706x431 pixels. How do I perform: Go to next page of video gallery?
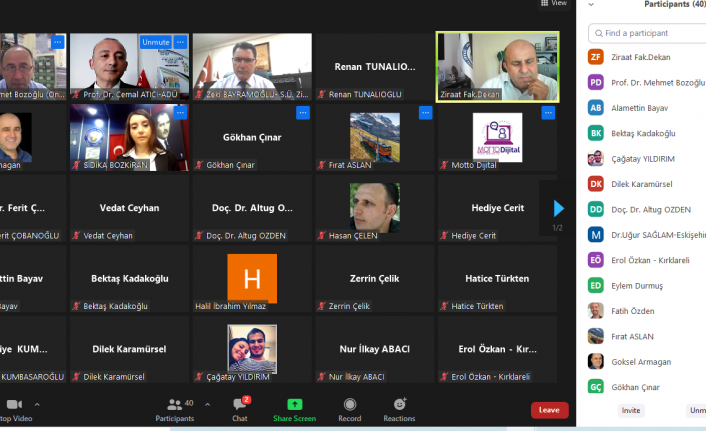(558, 208)
